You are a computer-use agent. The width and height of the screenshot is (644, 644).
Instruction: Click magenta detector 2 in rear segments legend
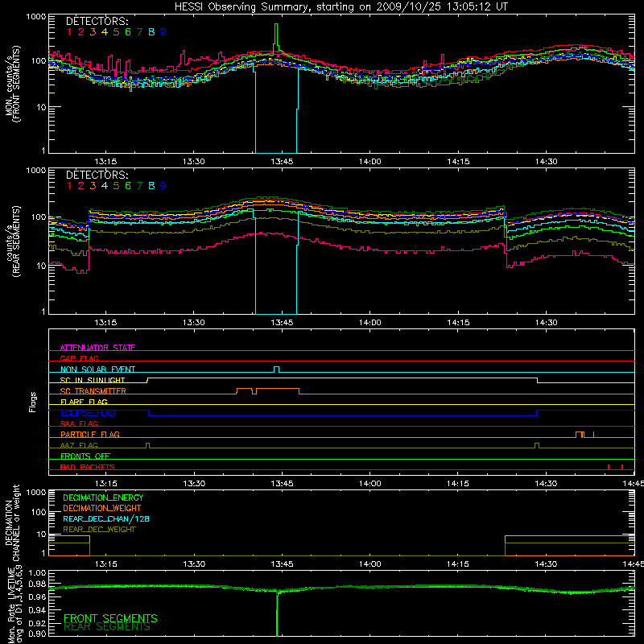pyautogui.click(x=81, y=186)
